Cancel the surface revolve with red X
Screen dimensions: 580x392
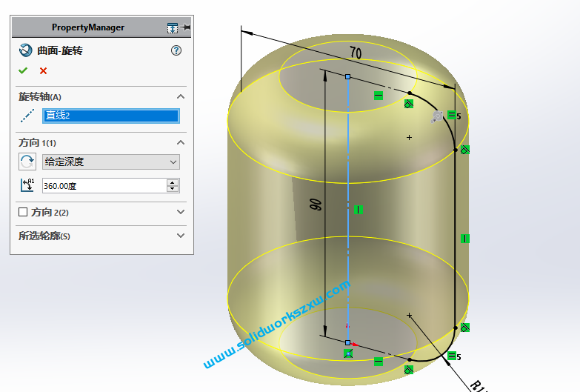tap(43, 70)
